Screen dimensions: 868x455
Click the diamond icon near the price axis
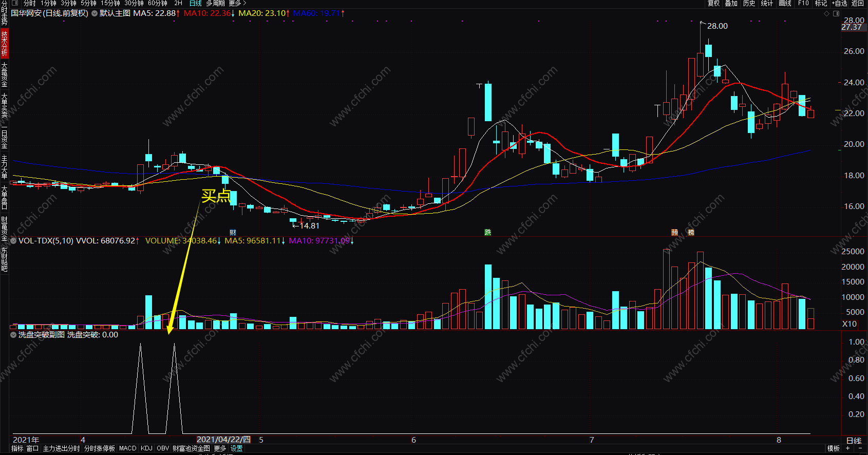pos(826,13)
